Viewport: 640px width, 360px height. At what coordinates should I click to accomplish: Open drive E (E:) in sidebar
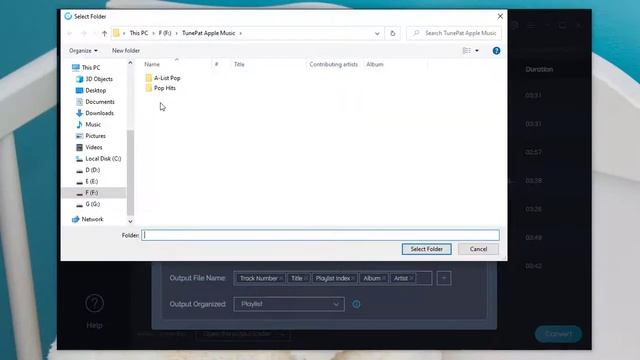87,182
